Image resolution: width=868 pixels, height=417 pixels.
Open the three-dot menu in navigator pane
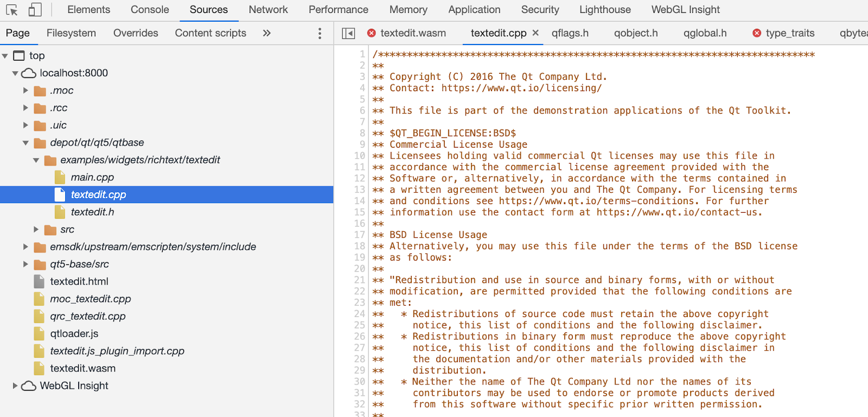[x=320, y=33]
